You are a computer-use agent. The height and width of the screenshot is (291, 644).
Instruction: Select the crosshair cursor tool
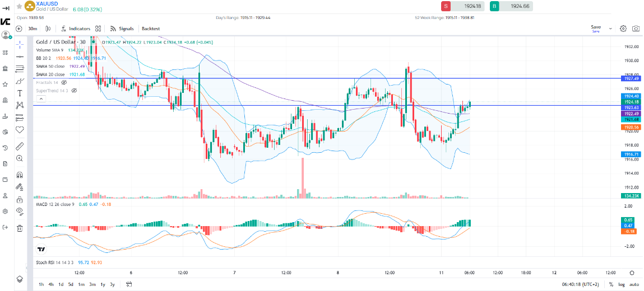point(20,44)
